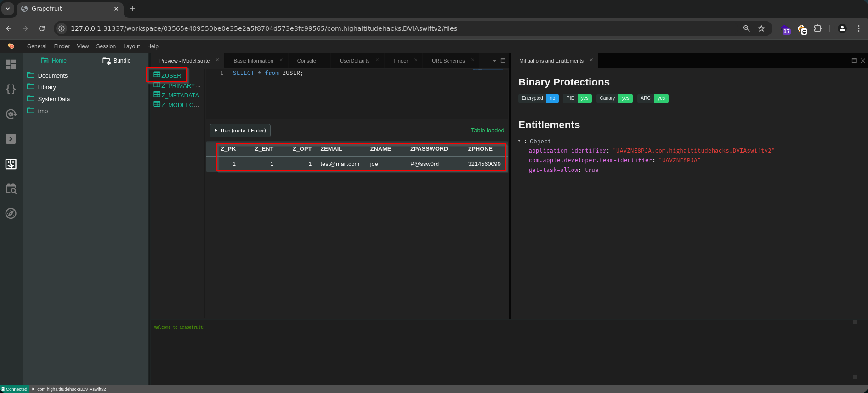Open the Session menu
Image resolution: width=868 pixels, height=393 pixels.
pyautogui.click(x=106, y=46)
